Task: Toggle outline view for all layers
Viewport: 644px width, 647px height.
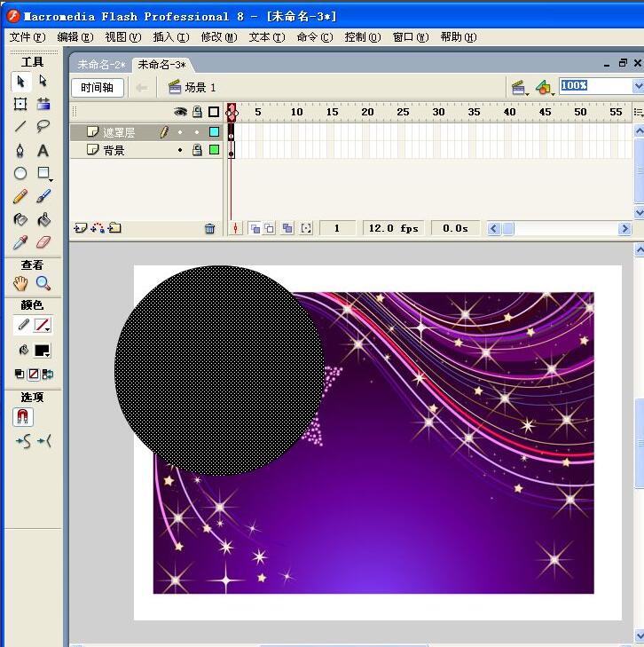Action: tap(214, 112)
